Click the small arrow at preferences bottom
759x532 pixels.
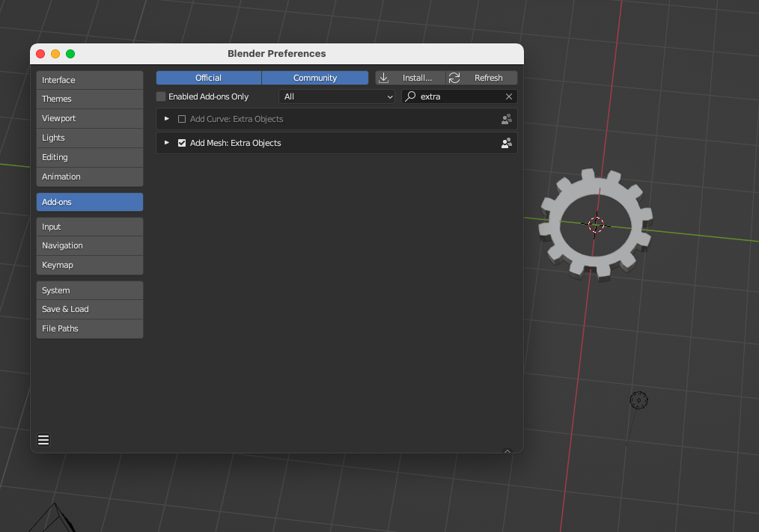507,450
